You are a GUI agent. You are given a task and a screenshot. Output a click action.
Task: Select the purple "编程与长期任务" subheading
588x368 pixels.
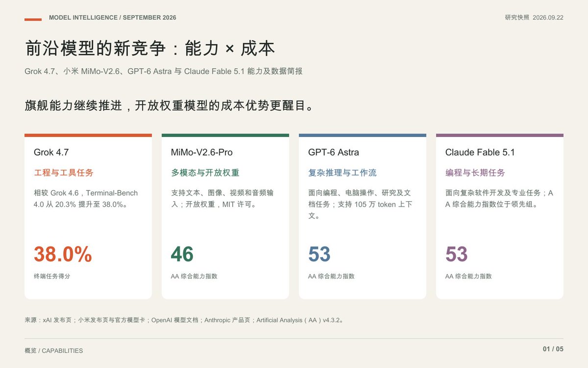coord(475,173)
